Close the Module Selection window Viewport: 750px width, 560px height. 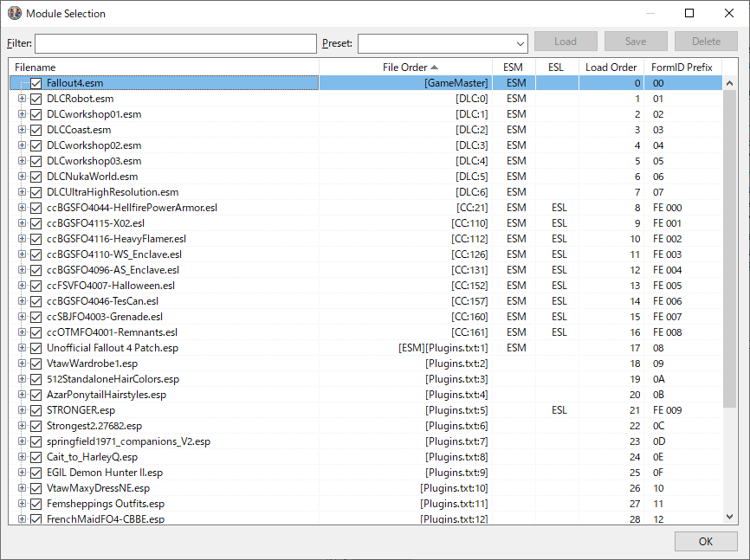click(x=729, y=13)
